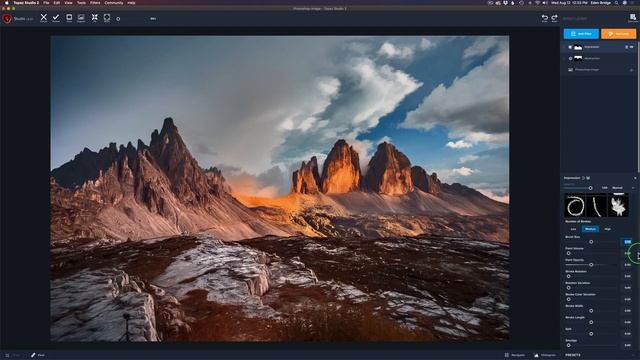Image resolution: width=640 pixels, height=360 pixels.
Task: Click the Paint Opacity slider handle
Action: click(x=591, y=265)
